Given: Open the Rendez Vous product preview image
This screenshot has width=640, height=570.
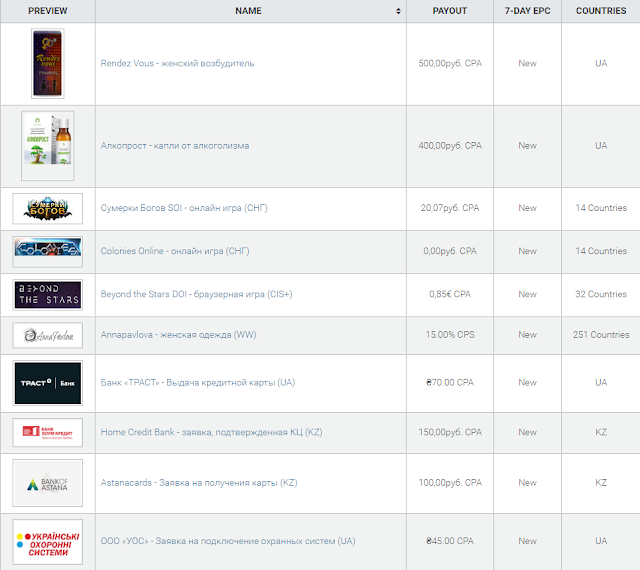Looking at the screenshot, I should pos(48,63).
